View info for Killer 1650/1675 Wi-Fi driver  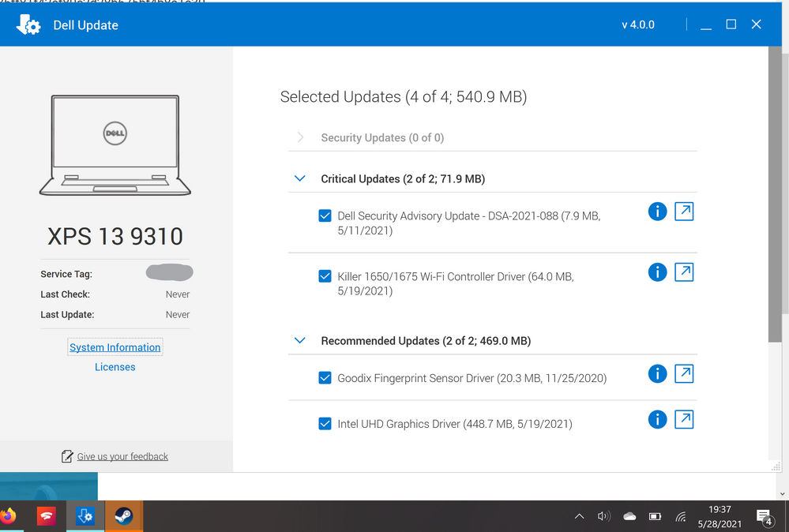pyautogui.click(x=657, y=272)
